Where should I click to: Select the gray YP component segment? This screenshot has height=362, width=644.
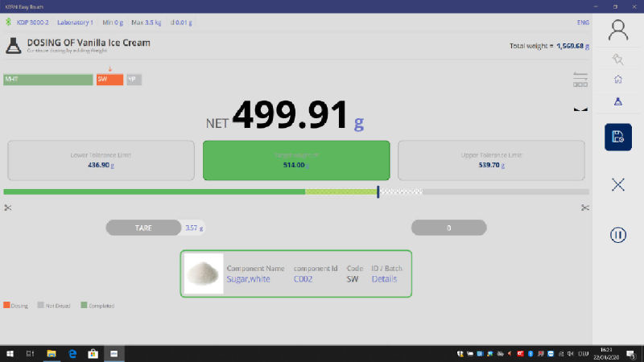(x=134, y=80)
